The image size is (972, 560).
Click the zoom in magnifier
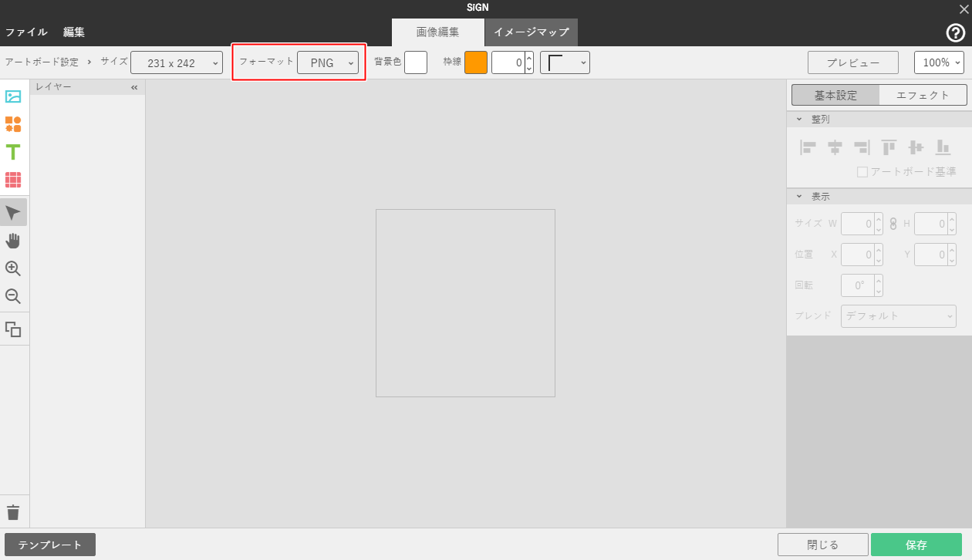point(13,268)
